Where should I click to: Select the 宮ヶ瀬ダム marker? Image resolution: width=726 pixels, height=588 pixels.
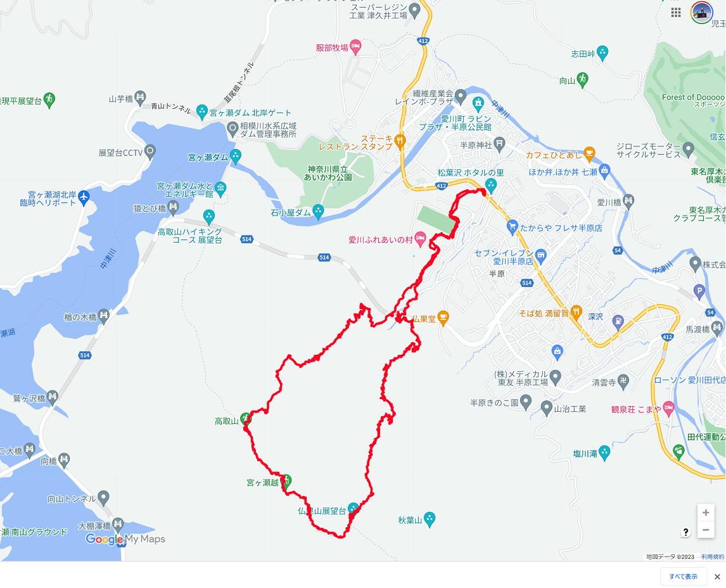pyautogui.click(x=236, y=157)
